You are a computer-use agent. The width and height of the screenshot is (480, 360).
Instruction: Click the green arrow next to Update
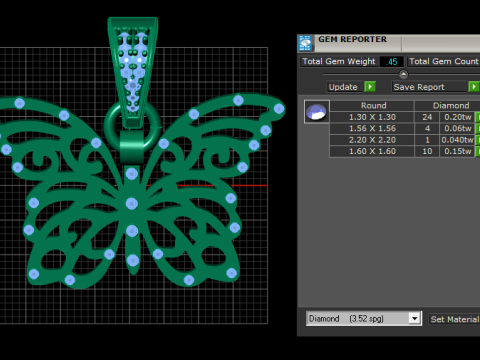pos(370,87)
